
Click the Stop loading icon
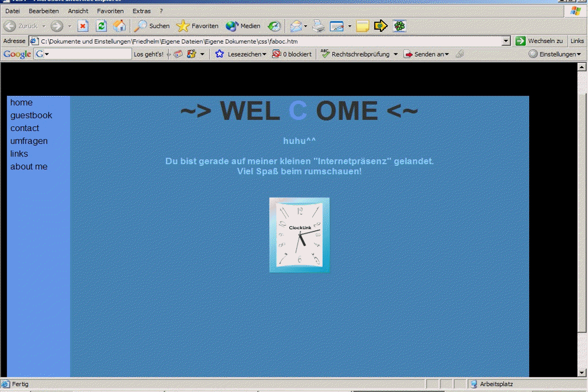tap(83, 26)
